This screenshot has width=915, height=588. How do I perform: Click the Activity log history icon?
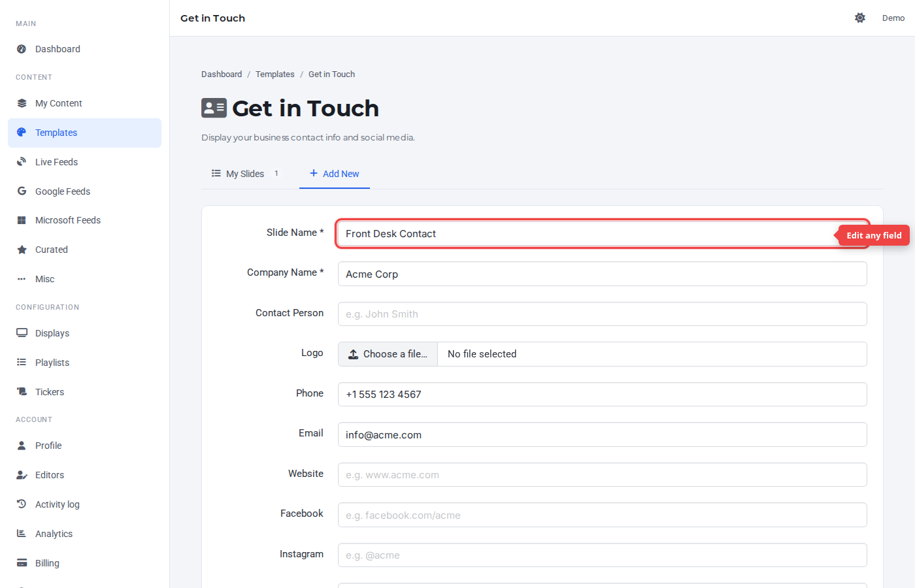point(22,504)
